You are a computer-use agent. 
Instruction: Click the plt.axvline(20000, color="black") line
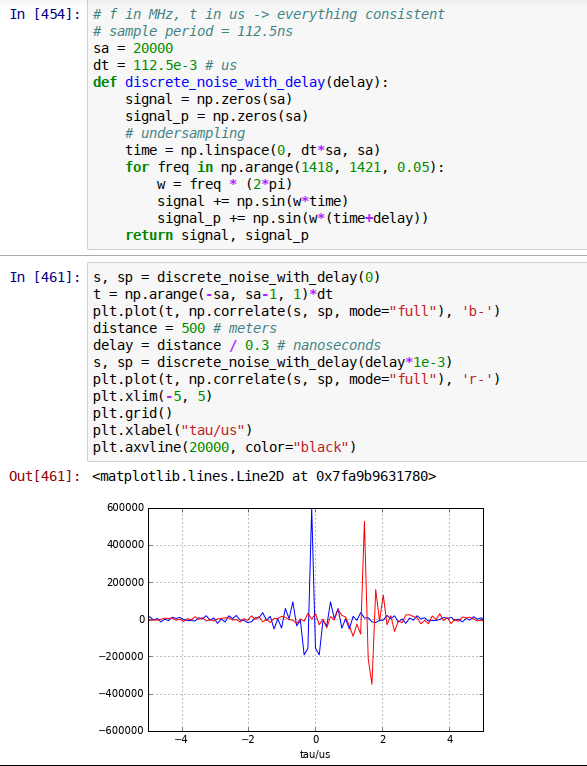pos(225,447)
